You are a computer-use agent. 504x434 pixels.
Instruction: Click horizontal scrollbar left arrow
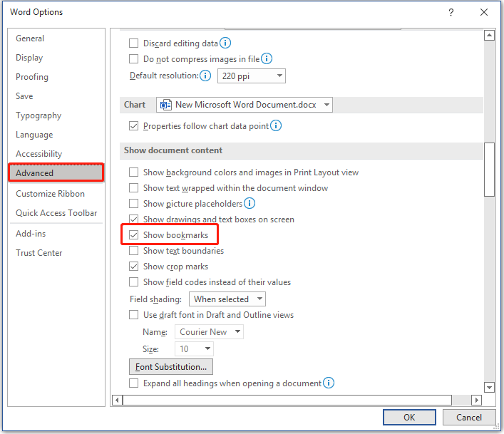pos(117,400)
